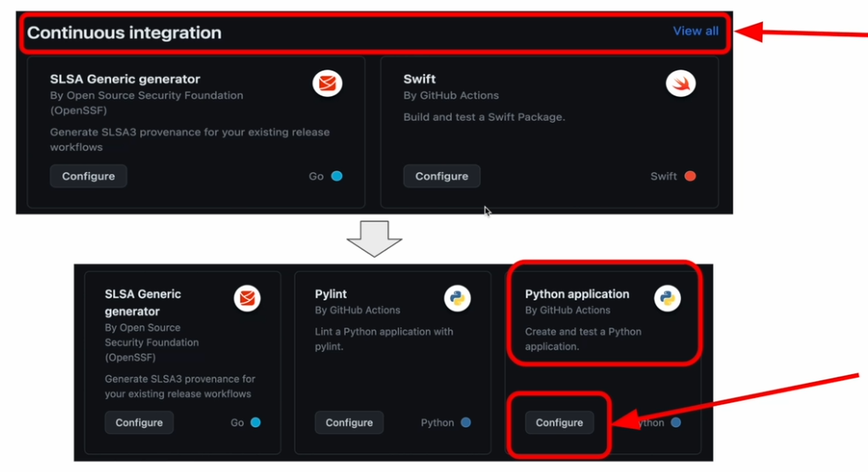Click the SLSA Generic generator title in top panel
The width and height of the screenshot is (868, 472).
[x=125, y=79]
